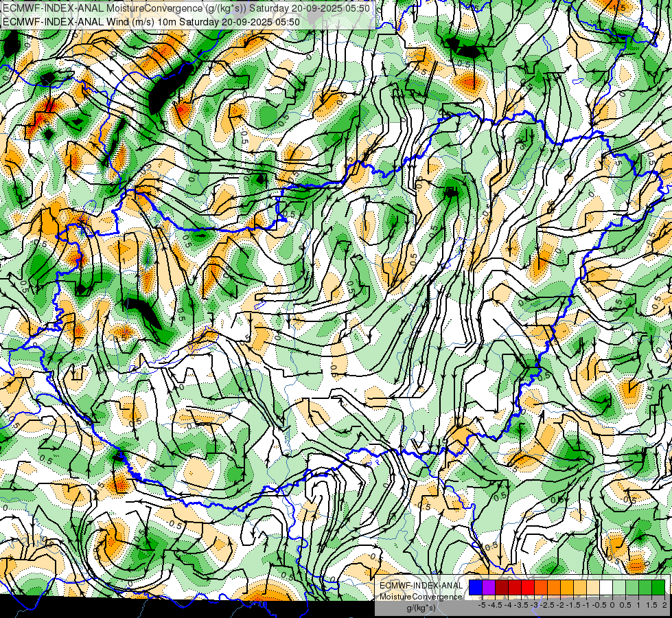Click the Wind 10m title line at the top
Viewport: 672px width, 618px height.
pyautogui.click(x=151, y=21)
